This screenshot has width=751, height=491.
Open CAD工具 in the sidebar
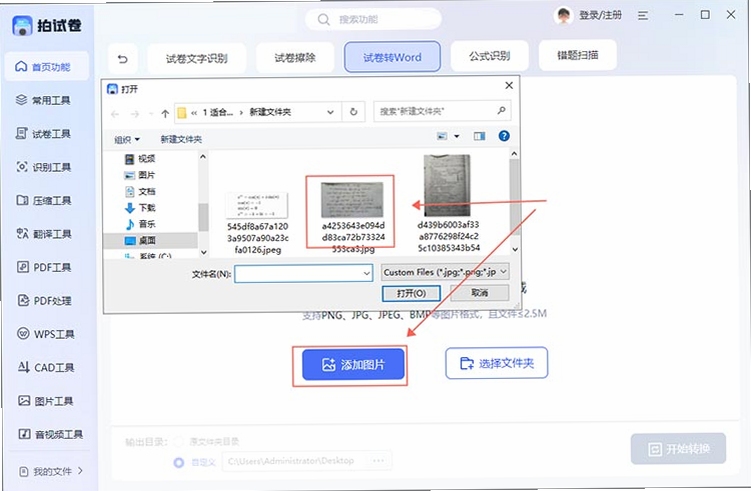[x=46, y=367]
